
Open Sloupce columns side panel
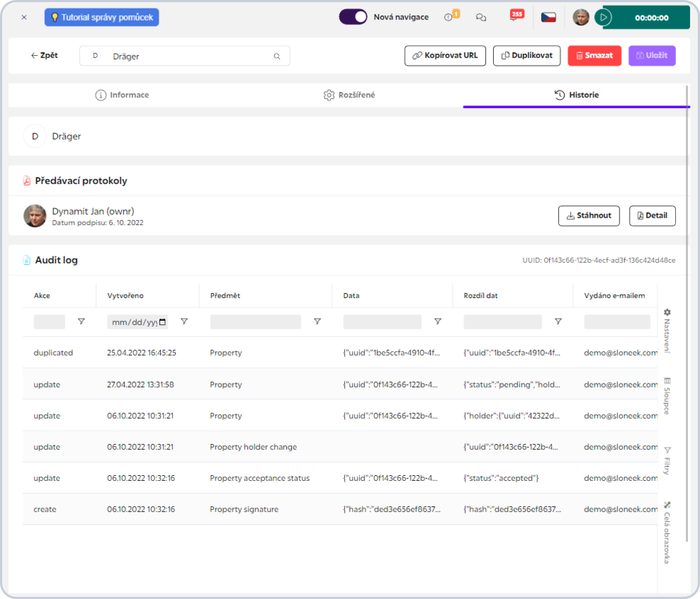pyautogui.click(x=667, y=396)
